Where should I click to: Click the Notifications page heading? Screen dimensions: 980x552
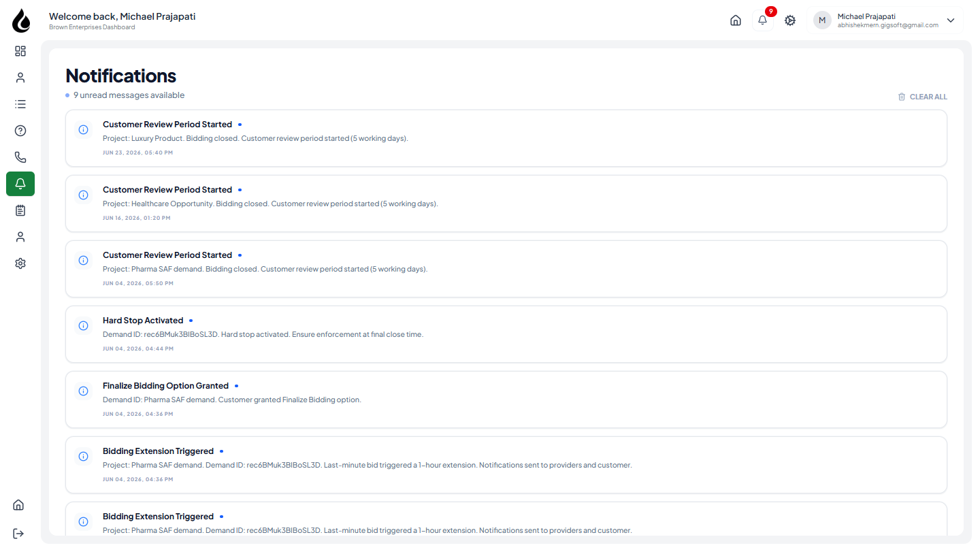pyautogui.click(x=120, y=76)
